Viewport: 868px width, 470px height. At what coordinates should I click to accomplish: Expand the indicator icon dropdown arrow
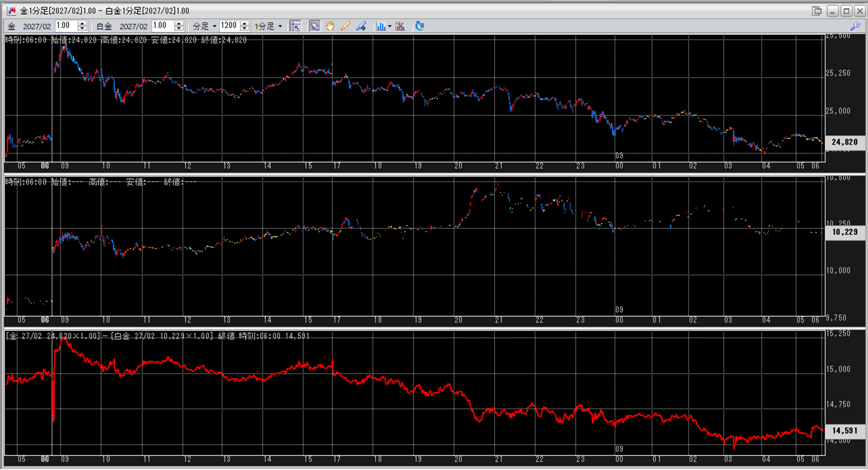pyautogui.click(x=390, y=26)
